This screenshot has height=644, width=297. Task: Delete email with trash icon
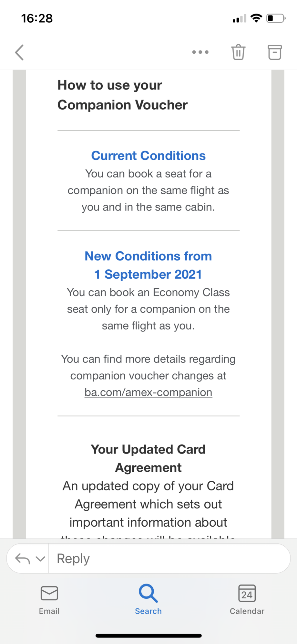coord(238,52)
